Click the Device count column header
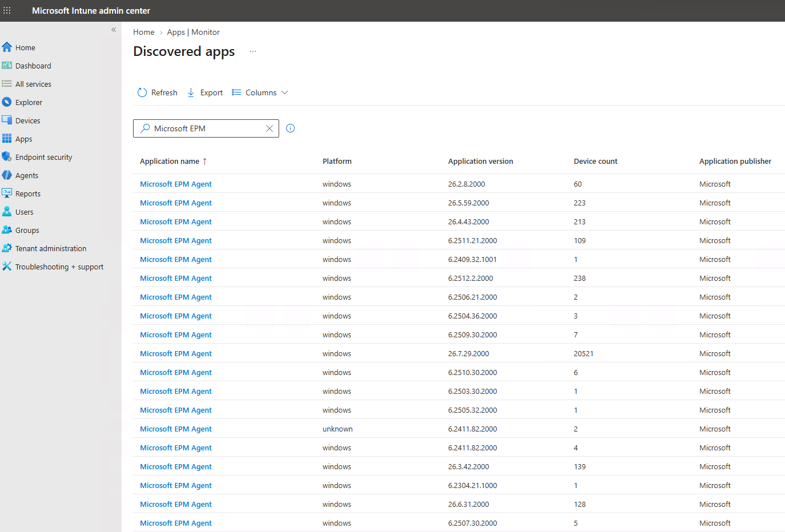 coord(595,162)
